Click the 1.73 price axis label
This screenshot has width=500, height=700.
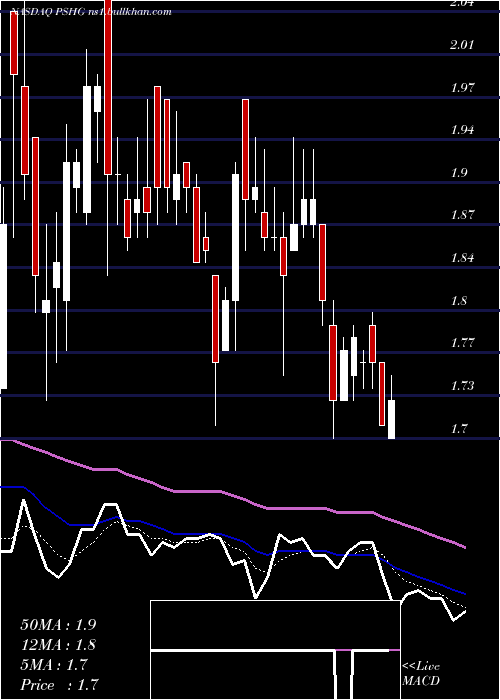coord(462,386)
